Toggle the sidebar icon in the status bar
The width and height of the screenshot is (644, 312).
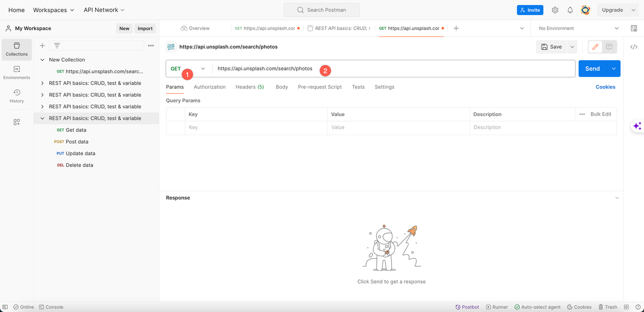[x=6, y=307]
